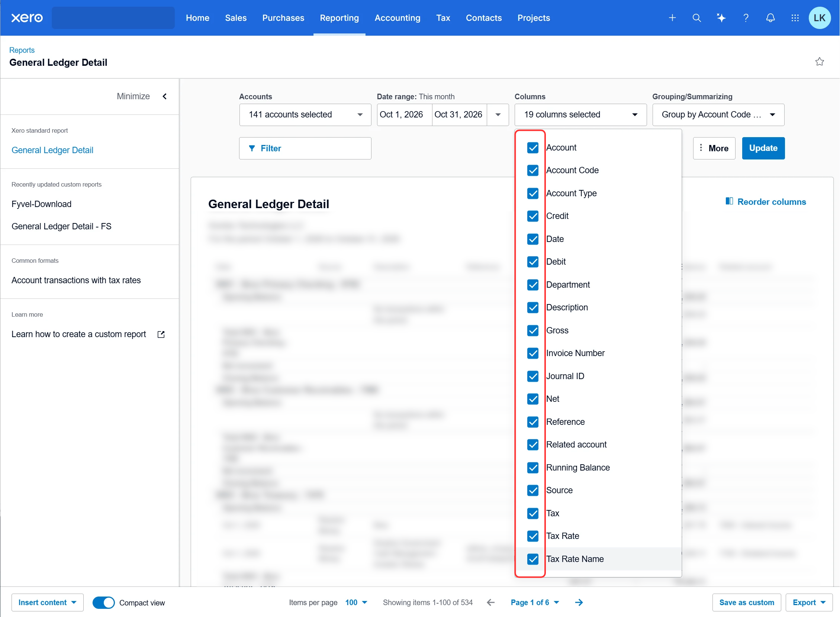Screen dimensions: 840x617
Task: Click the Xero logo
Action: pyautogui.click(x=27, y=17)
